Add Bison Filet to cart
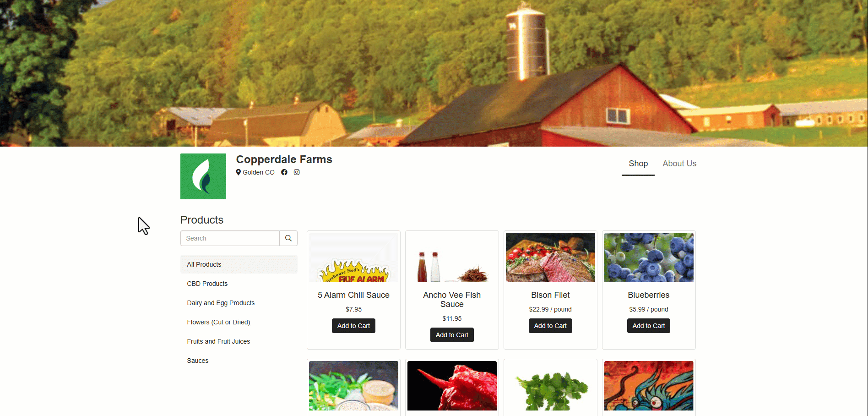 [550, 326]
